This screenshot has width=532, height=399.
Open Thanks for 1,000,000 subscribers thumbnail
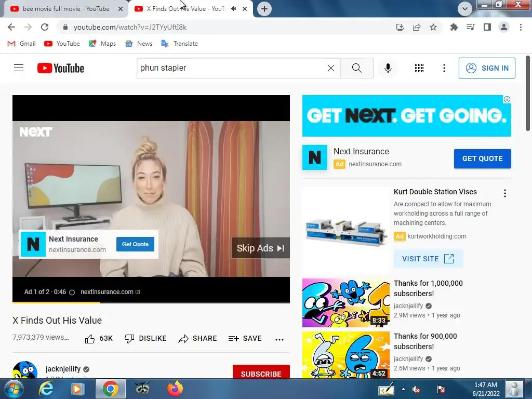[x=345, y=303]
